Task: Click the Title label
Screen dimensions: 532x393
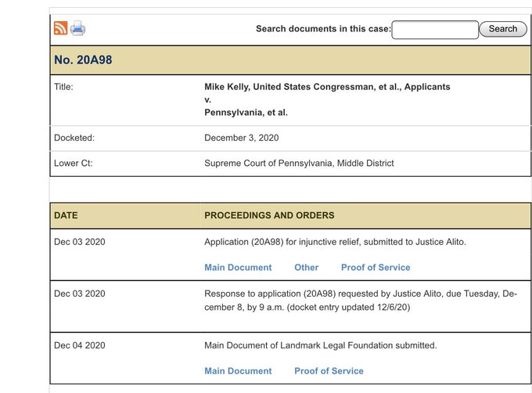Action: (x=63, y=87)
